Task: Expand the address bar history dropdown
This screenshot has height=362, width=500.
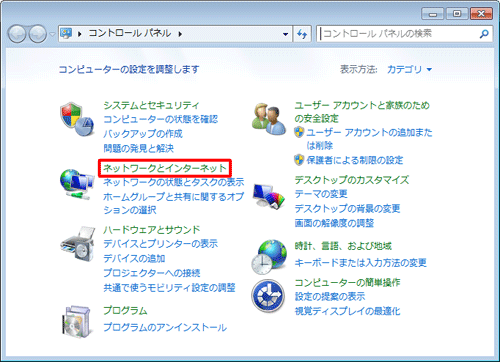Action: point(285,34)
